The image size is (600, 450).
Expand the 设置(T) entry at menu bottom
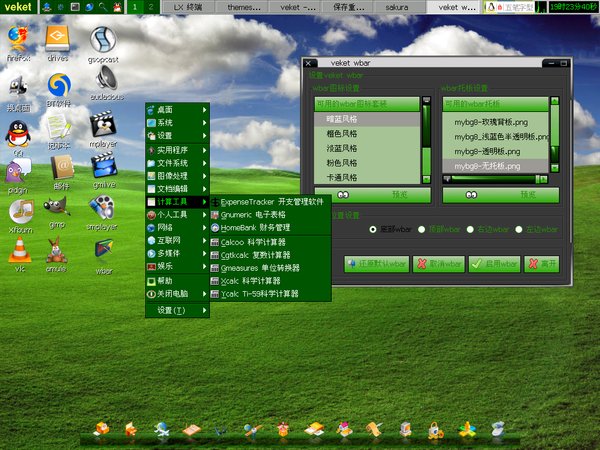pyautogui.click(x=176, y=310)
